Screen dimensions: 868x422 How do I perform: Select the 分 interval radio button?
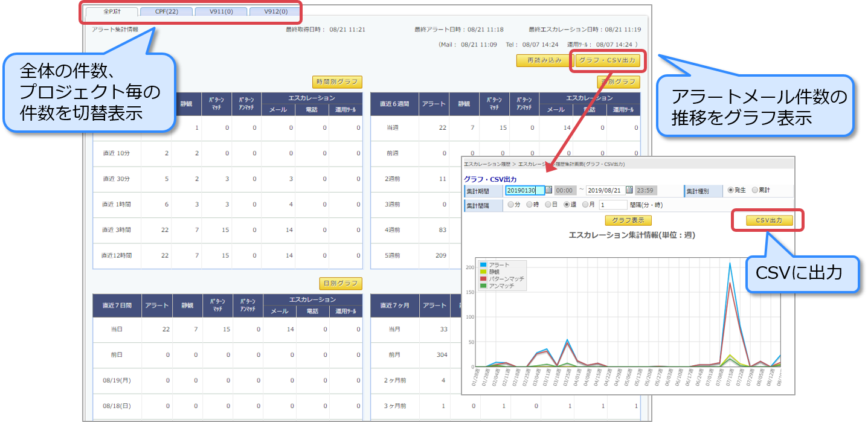click(511, 205)
